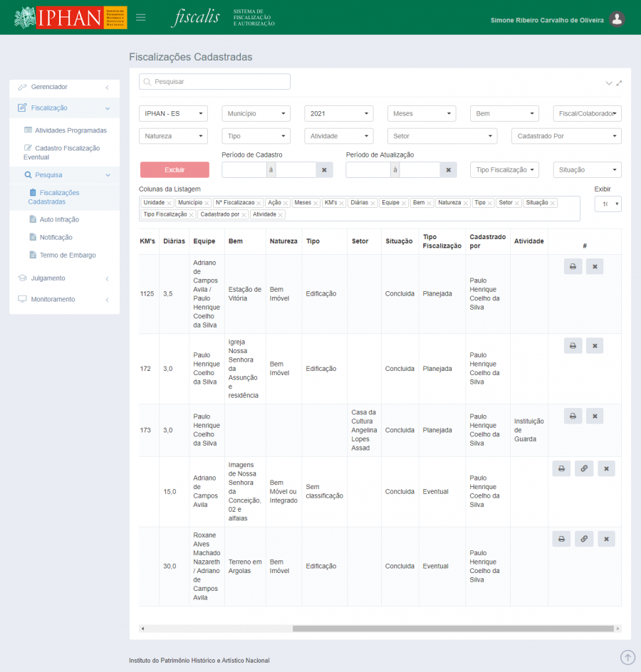Remove the Município column tag

(x=207, y=204)
